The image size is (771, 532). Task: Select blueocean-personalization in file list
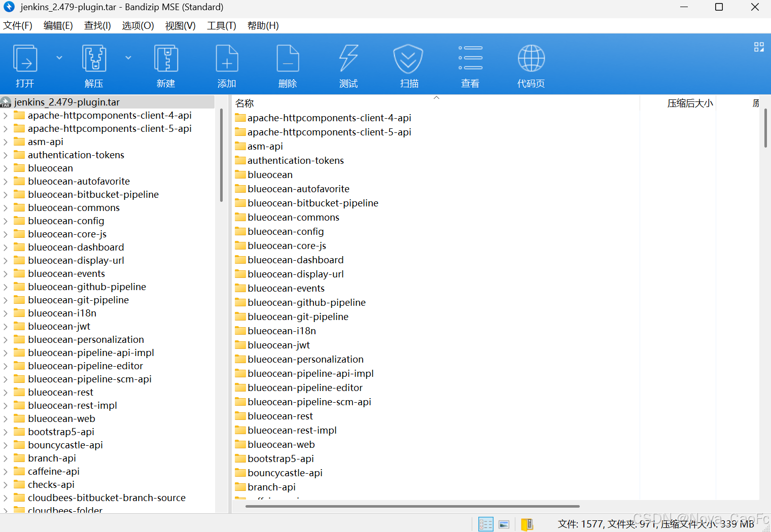pyautogui.click(x=306, y=359)
